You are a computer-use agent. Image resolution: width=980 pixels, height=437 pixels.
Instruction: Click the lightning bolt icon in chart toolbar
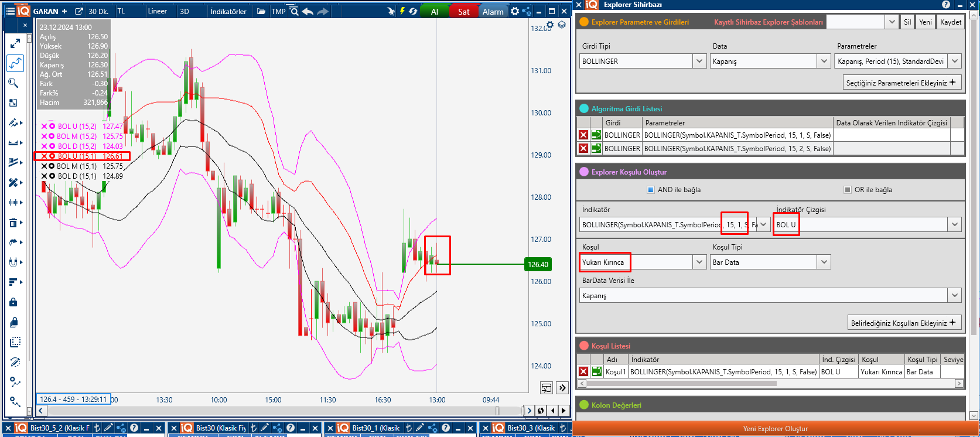(402, 11)
